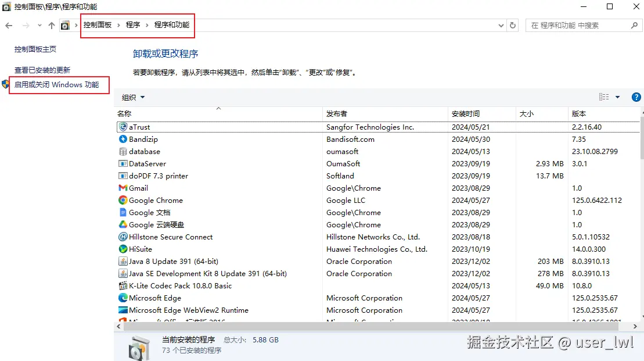Screen dimensions: 644x361
Task: Select version 23.10.08.2799 cell
Action: [595, 151]
